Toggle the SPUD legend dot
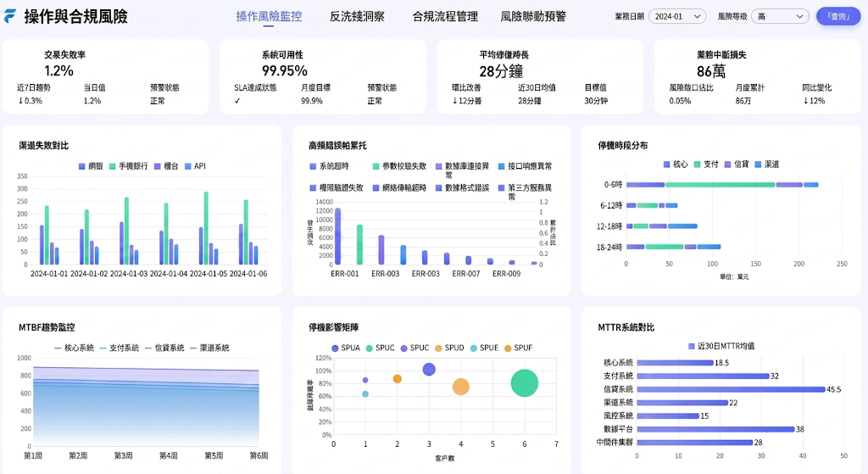 [438, 349]
